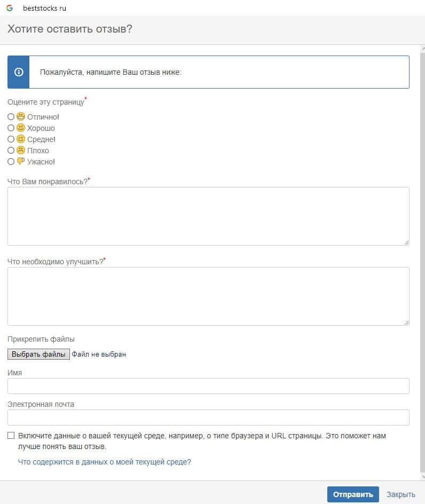Click the Google favicon in the tab
Screen dimensions: 425x504
pyautogui.click(x=10, y=8)
